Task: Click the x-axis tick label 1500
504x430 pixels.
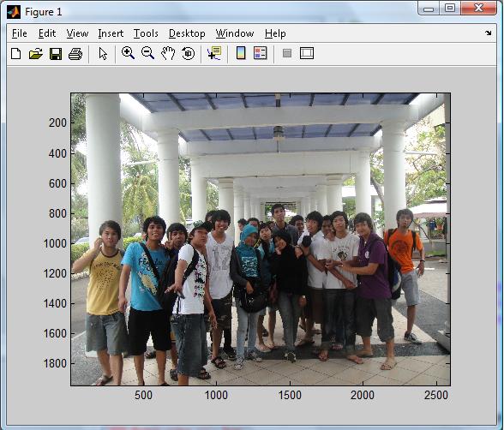Action: [290, 395]
